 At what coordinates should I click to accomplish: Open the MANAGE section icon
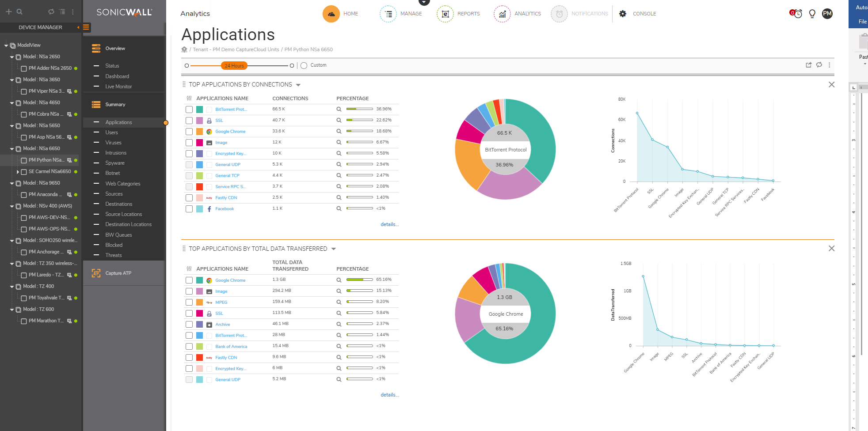pos(388,14)
